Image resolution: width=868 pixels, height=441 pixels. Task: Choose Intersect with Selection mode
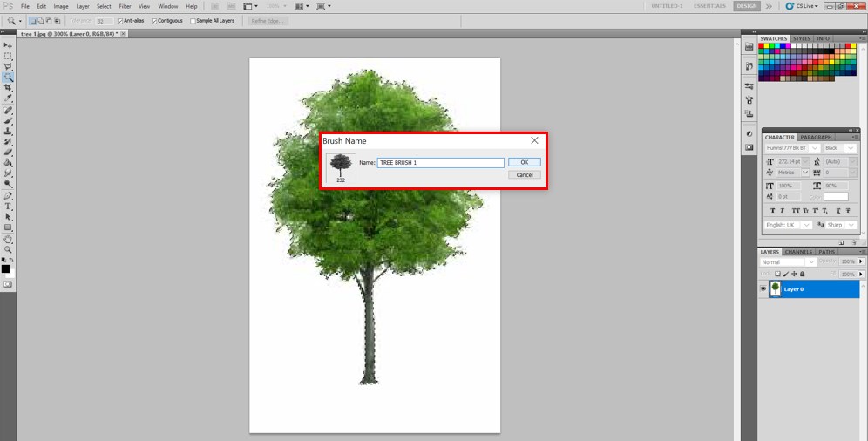[57, 21]
